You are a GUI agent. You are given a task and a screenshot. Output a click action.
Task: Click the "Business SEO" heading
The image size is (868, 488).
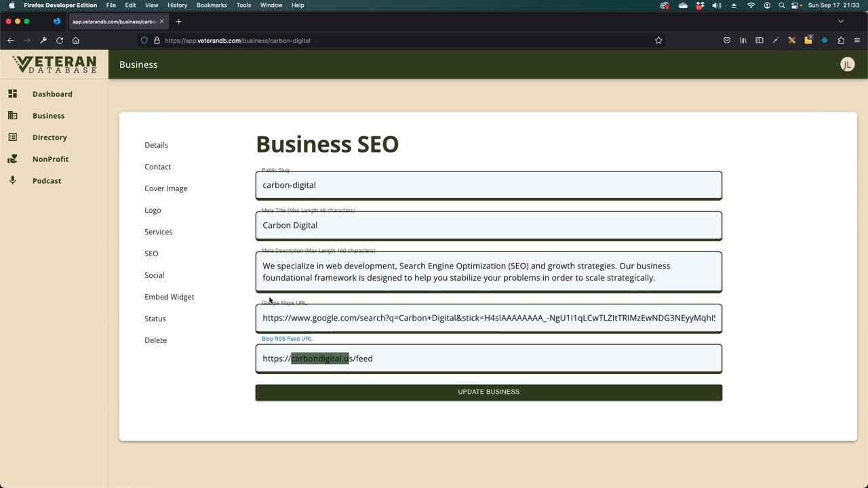tap(327, 144)
